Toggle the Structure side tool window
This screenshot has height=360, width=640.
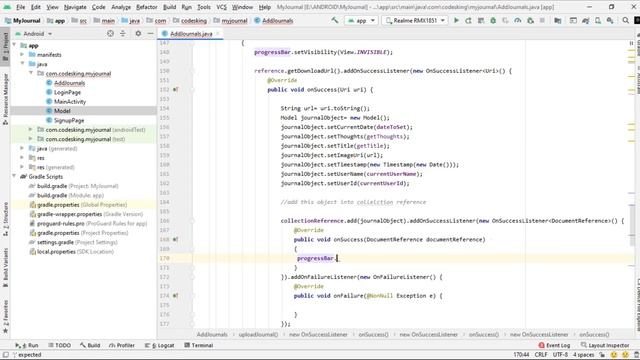[x=5, y=219]
